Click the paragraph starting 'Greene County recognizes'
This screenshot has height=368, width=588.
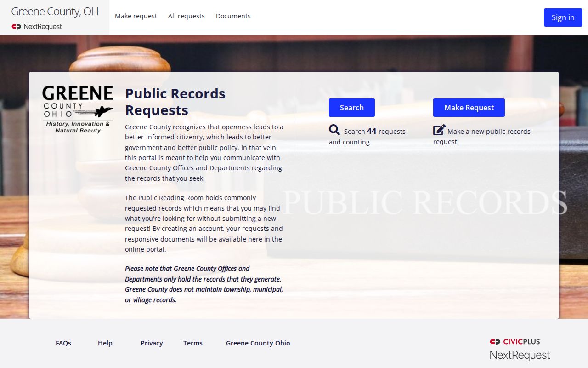point(204,152)
